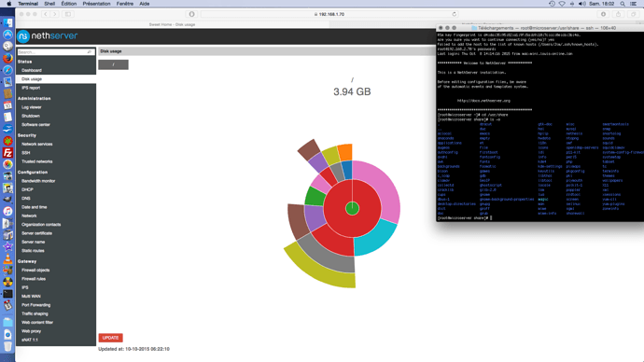This screenshot has height=362, width=644.
Task: Click the NethServer logo
Action: pyautogui.click(x=48, y=36)
